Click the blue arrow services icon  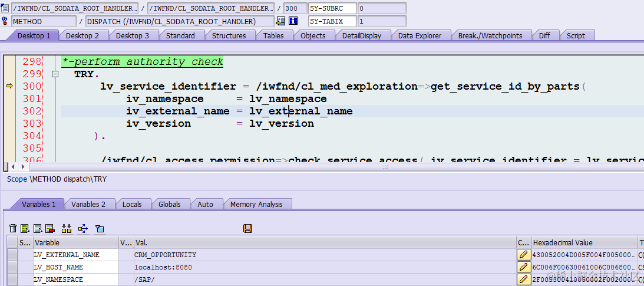[83, 228]
